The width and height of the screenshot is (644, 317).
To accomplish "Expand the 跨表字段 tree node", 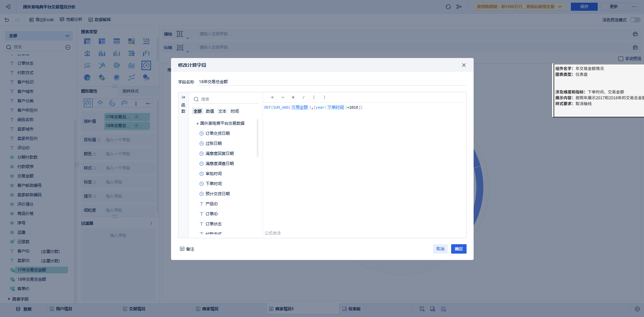I will click(x=9, y=299).
